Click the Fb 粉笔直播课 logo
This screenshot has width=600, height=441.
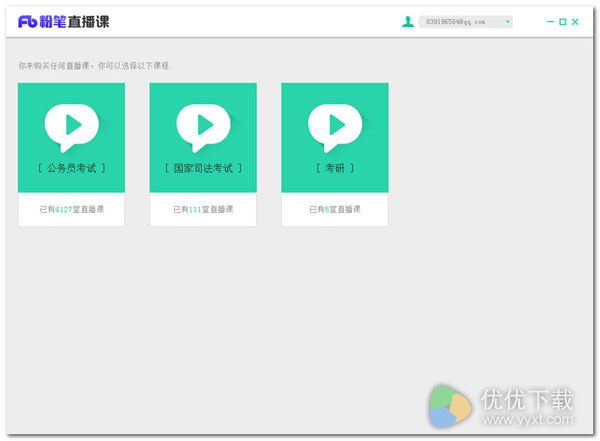tap(64, 21)
